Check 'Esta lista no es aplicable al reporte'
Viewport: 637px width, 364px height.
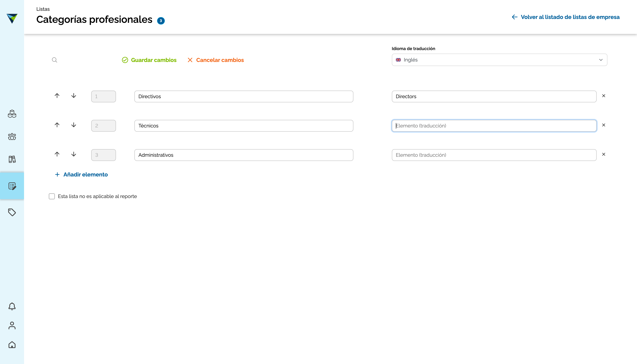point(52,196)
